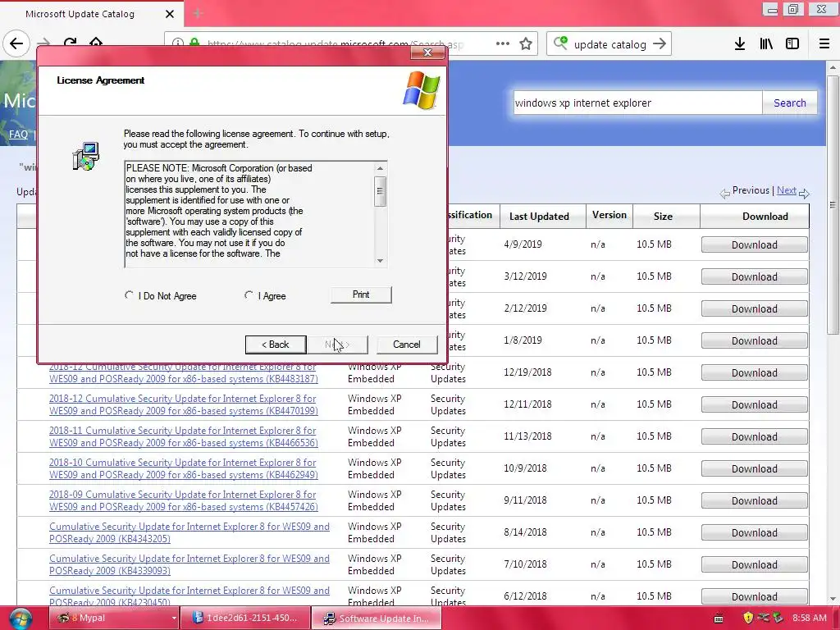The width and height of the screenshot is (840, 630).
Task: Click the Windows Start orb
Action: [x=20, y=619]
